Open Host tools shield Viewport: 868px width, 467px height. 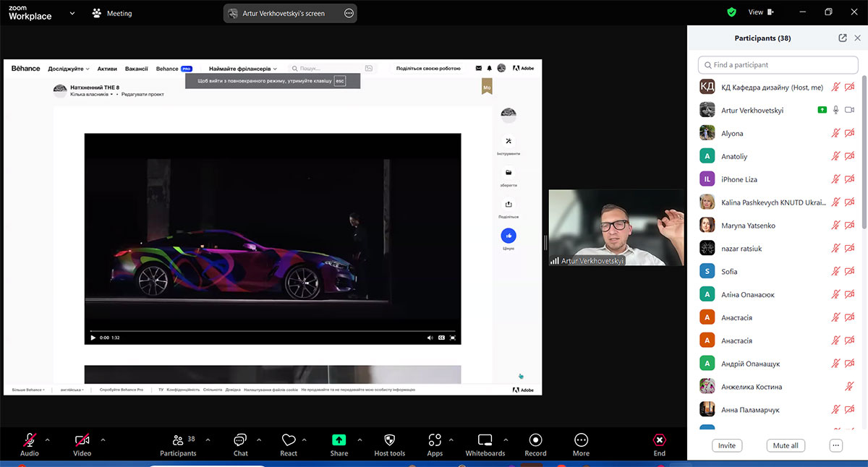click(389, 443)
